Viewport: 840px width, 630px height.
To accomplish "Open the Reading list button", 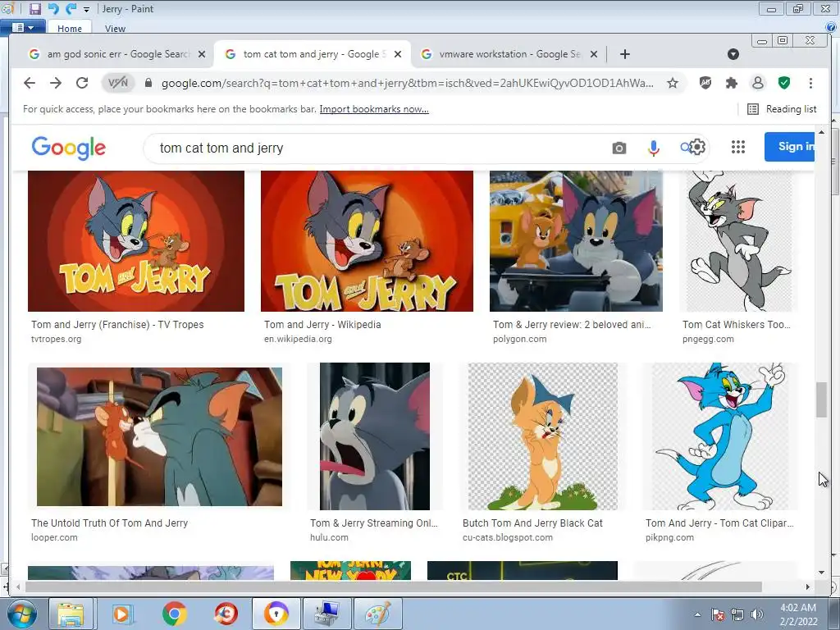I will pos(782,109).
